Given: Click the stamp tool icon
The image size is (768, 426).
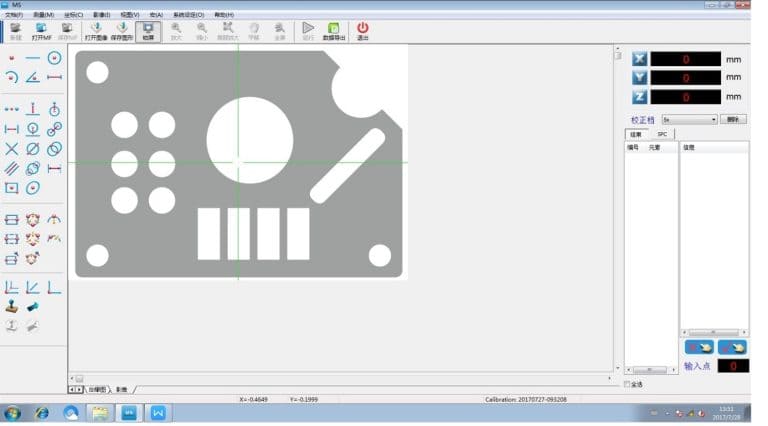Looking at the screenshot, I should pos(11,306).
